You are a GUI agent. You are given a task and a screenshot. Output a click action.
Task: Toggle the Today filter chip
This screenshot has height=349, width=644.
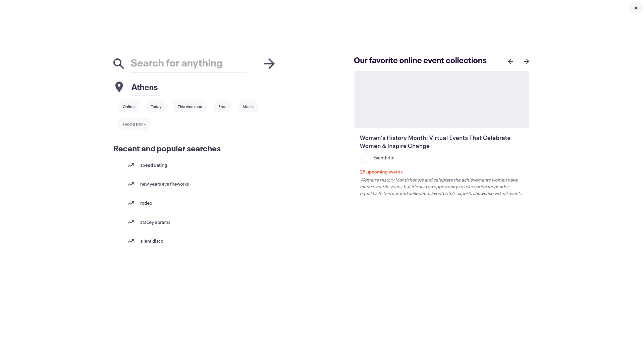coord(156,107)
